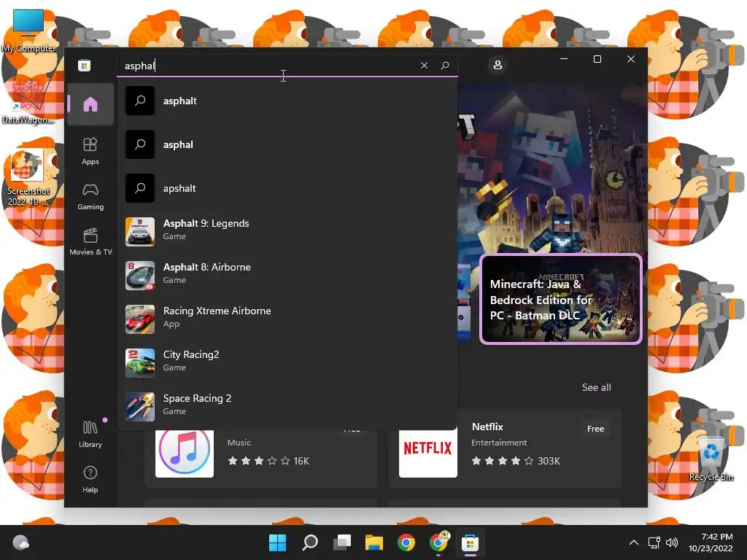The width and height of the screenshot is (747, 560).
Task: Click Asphalt 8: Airborne thumbnail icon
Action: tap(140, 276)
